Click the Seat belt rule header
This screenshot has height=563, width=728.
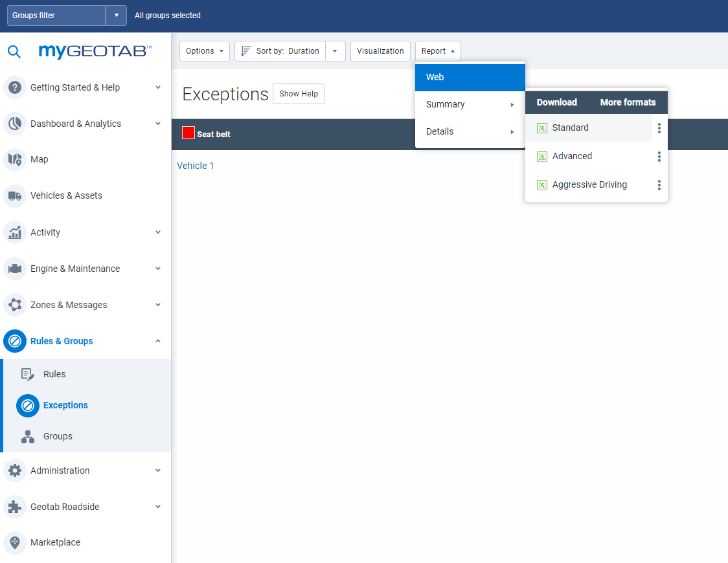[x=214, y=135]
